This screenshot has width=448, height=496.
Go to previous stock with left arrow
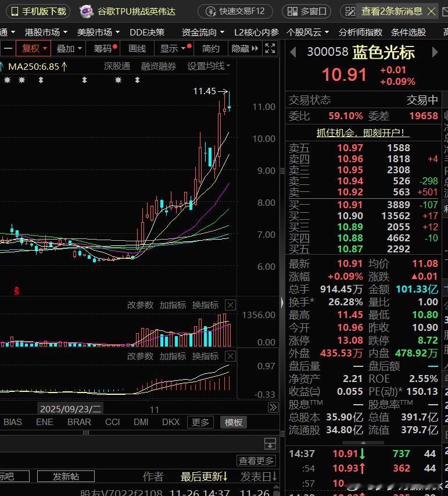tap(293, 52)
